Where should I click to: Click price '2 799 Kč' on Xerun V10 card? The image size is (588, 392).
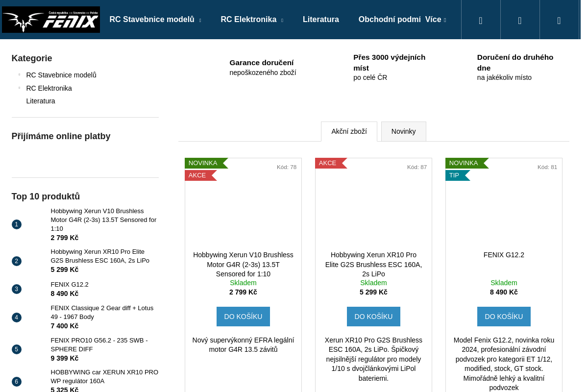[243, 292]
